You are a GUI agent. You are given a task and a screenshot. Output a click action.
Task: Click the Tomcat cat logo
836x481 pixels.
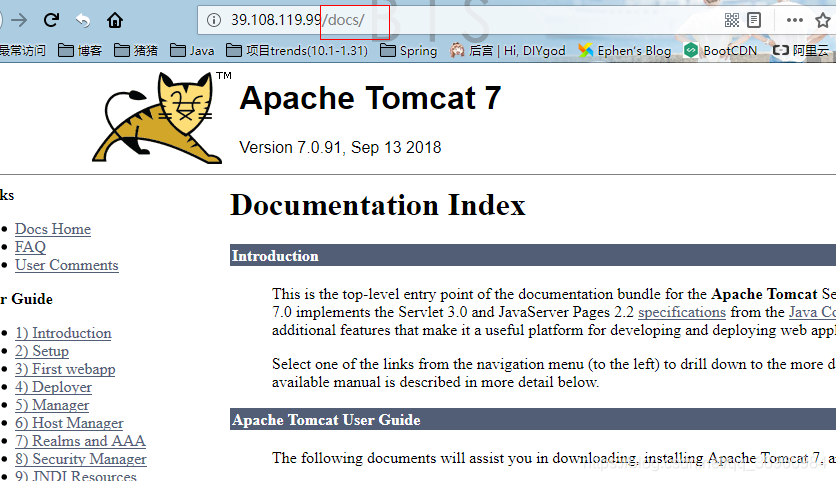157,118
